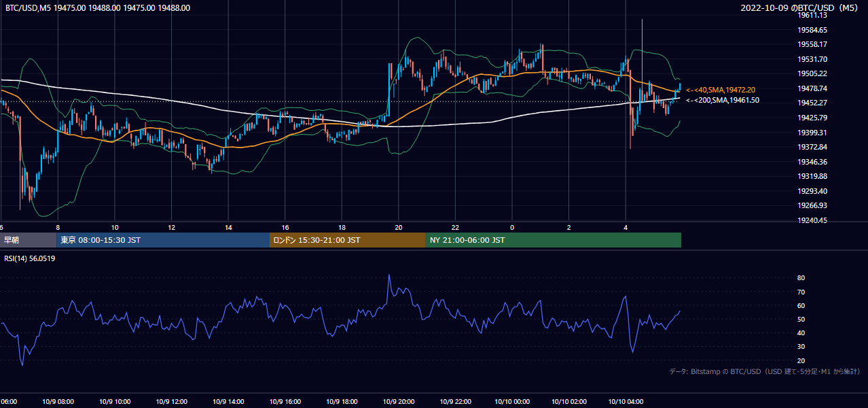
Task: Click price axis label 19399.31
Action: pyautogui.click(x=812, y=133)
